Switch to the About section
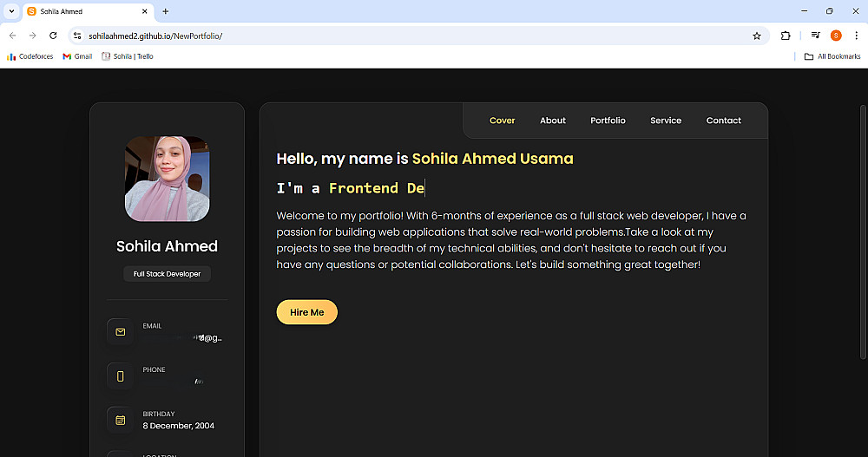This screenshot has width=868, height=457. 553,121
